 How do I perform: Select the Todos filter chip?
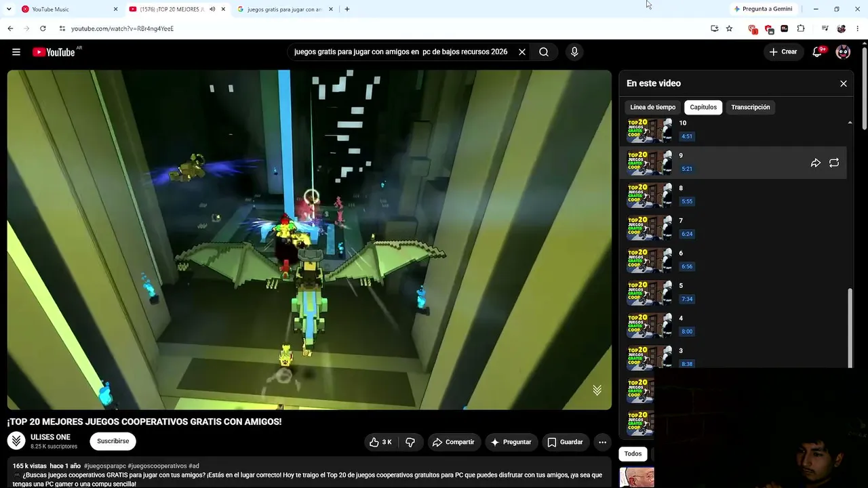point(633,453)
